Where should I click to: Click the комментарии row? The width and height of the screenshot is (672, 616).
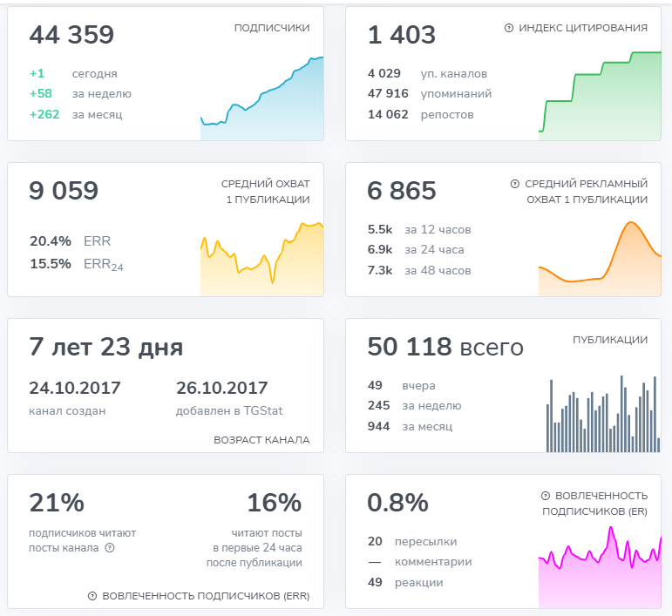419,562
